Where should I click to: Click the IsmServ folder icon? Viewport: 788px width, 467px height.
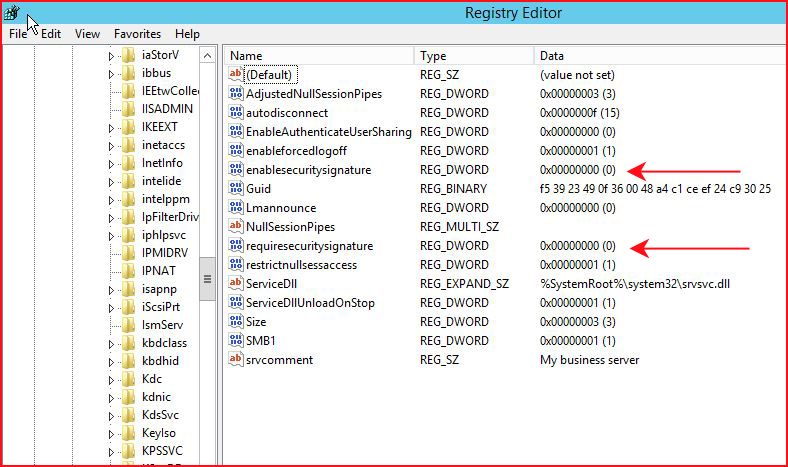click(x=129, y=325)
